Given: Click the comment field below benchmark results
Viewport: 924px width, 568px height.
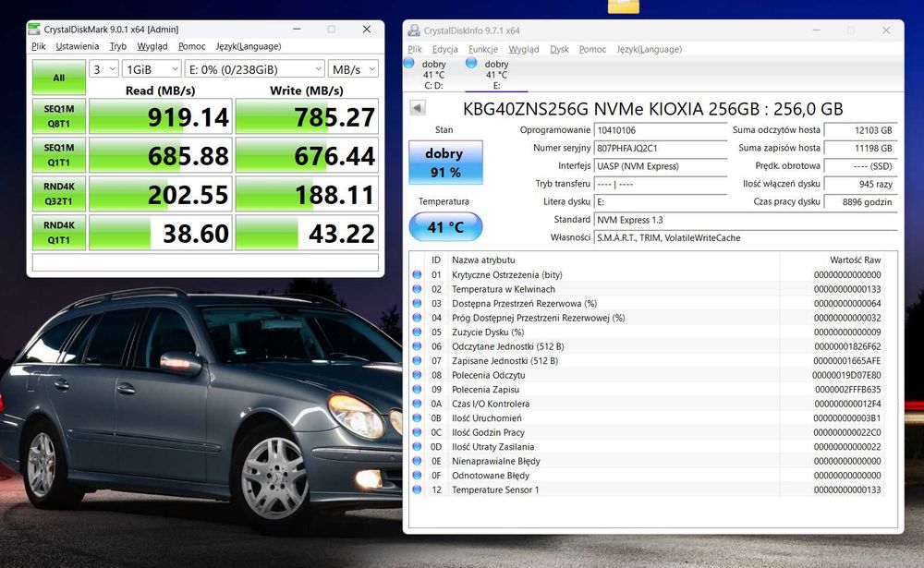Looking at the screenshot, I should [205, 262].
